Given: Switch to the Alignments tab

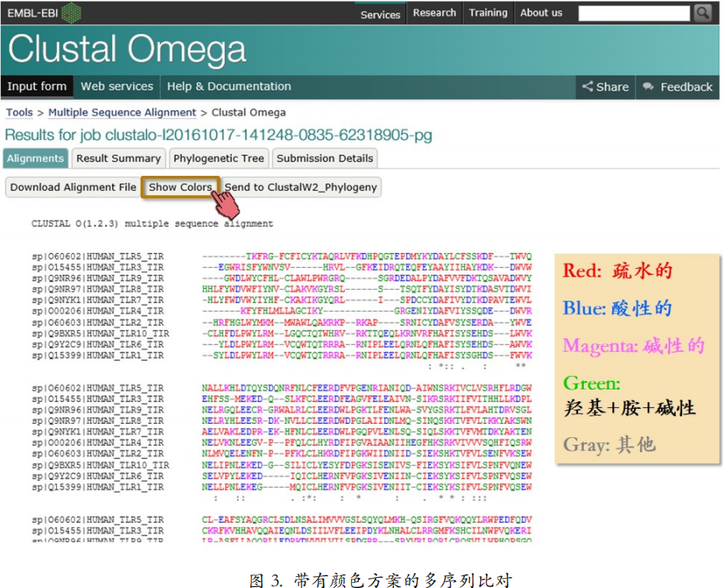Looking at the screenshot, I should 35,158.
